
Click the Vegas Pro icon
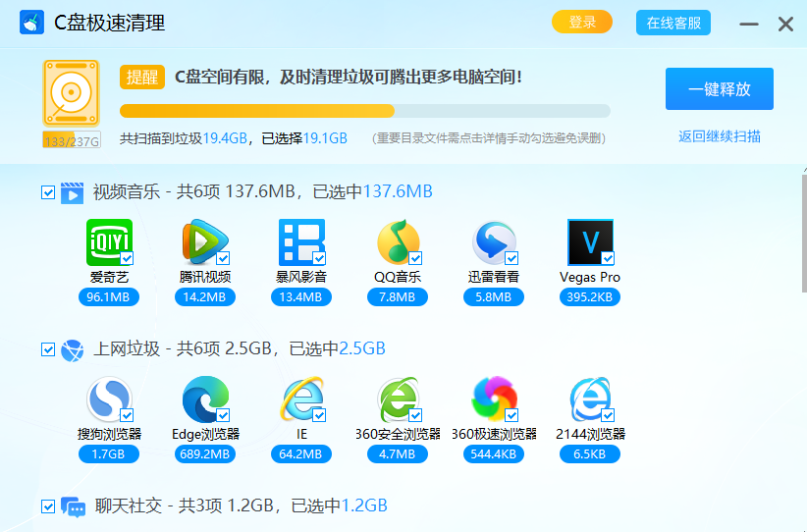click(590, 242)
